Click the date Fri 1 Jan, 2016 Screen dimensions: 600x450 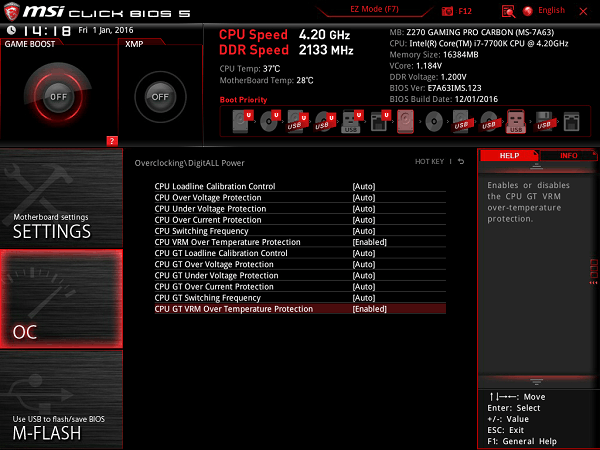tap(106, 30)
